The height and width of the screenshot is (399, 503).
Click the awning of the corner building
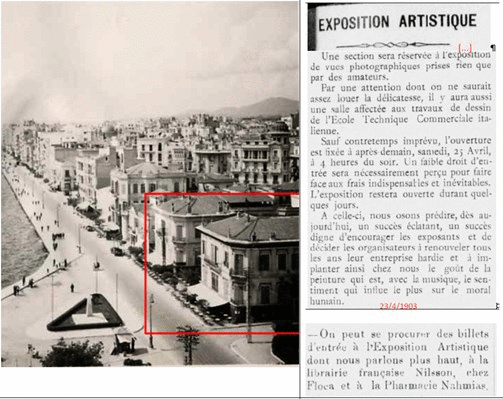[208, 295]
